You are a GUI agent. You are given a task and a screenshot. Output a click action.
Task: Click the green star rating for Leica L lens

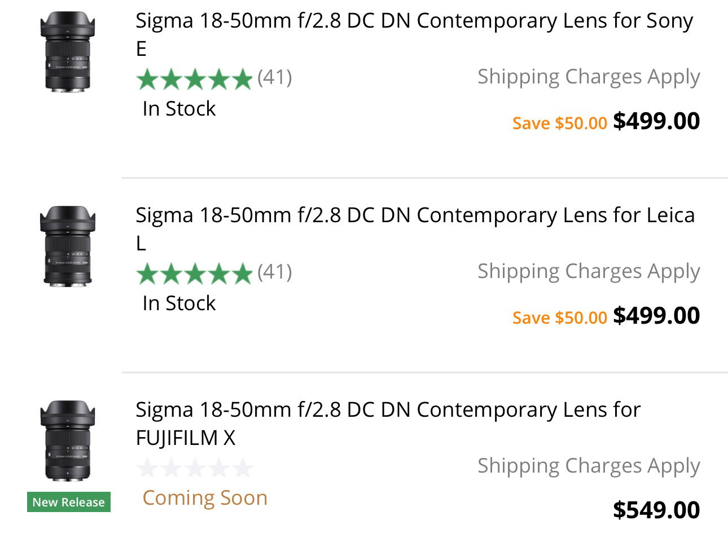pyautogui.click(x=194, y=274)
